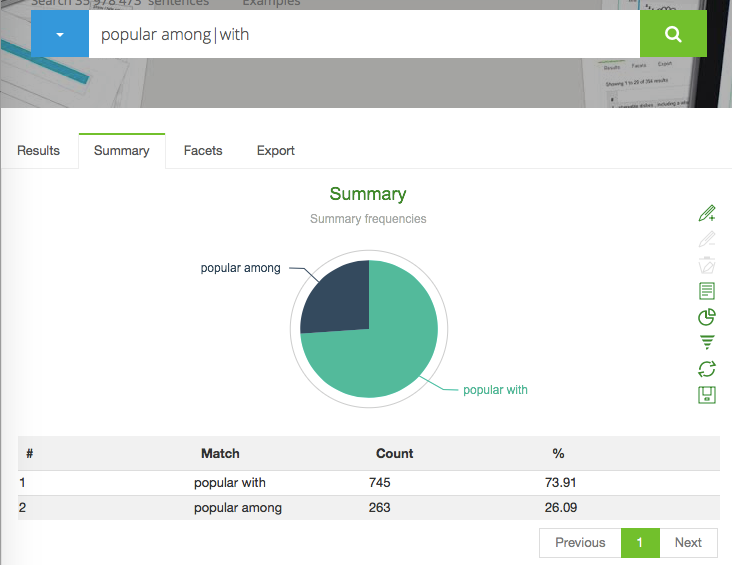The width and height of the screenshot is (732, 565).
Task: Click the greyed trash clear icon
Action: [x=707, y=265]
